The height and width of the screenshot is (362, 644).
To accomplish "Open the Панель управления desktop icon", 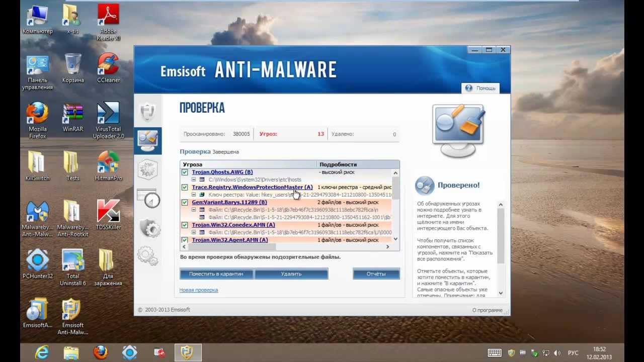I will coord(38,72).
